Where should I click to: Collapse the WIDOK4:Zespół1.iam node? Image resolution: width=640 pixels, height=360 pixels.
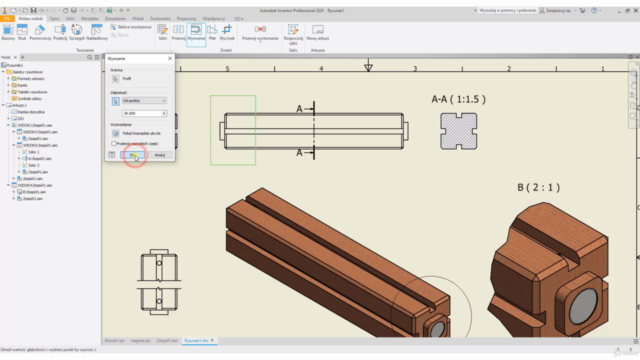[x=9, y=185]
